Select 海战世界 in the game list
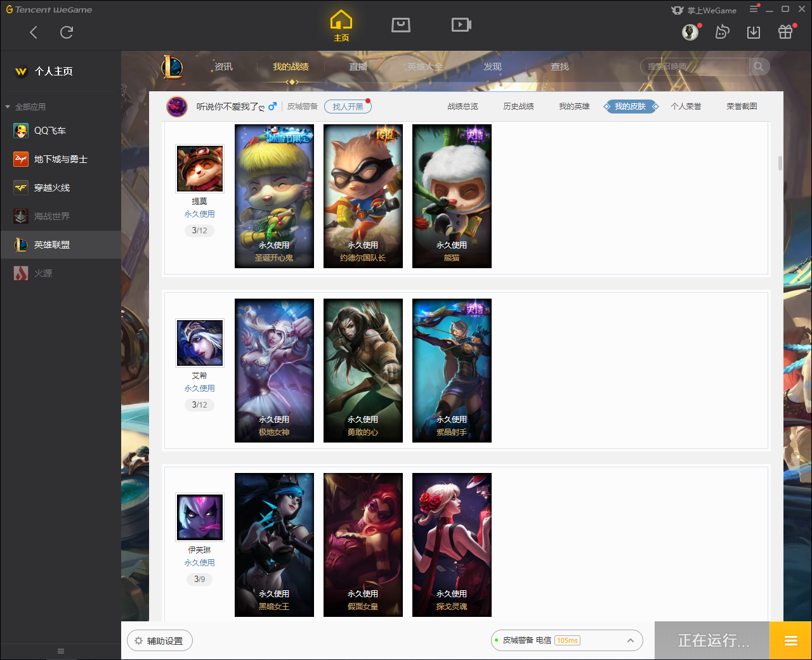The image size is (812, 660). [60, 216]
